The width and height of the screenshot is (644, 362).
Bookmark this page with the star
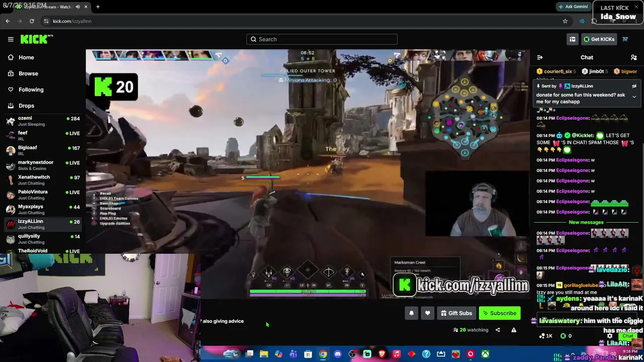(565, 21)
